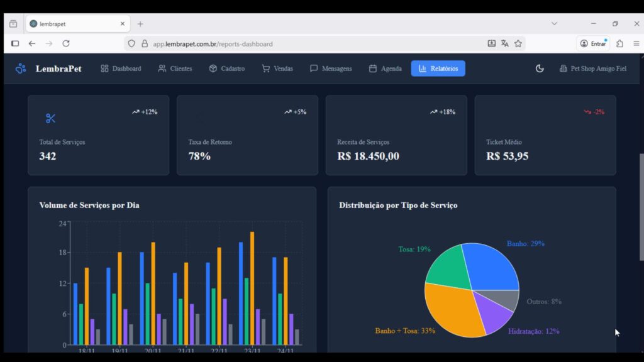Switch to the Clientes tab

(175, 69)
